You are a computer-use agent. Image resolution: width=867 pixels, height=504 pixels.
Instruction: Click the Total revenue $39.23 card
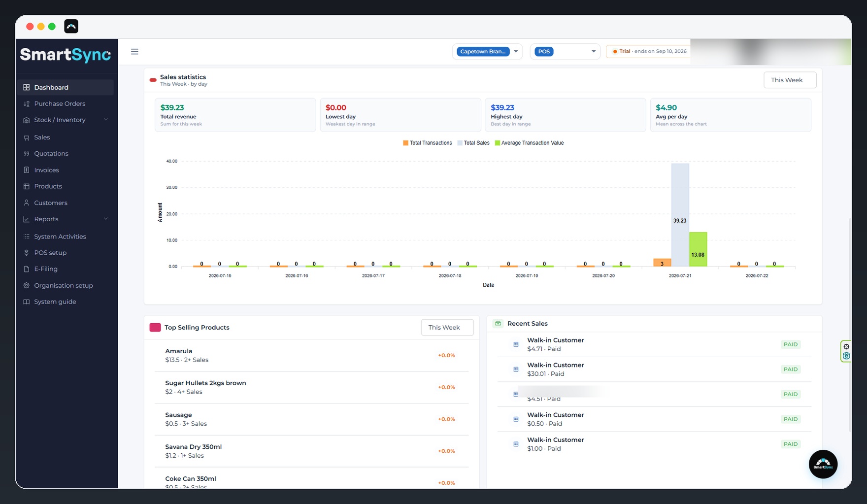coord(235,115)
